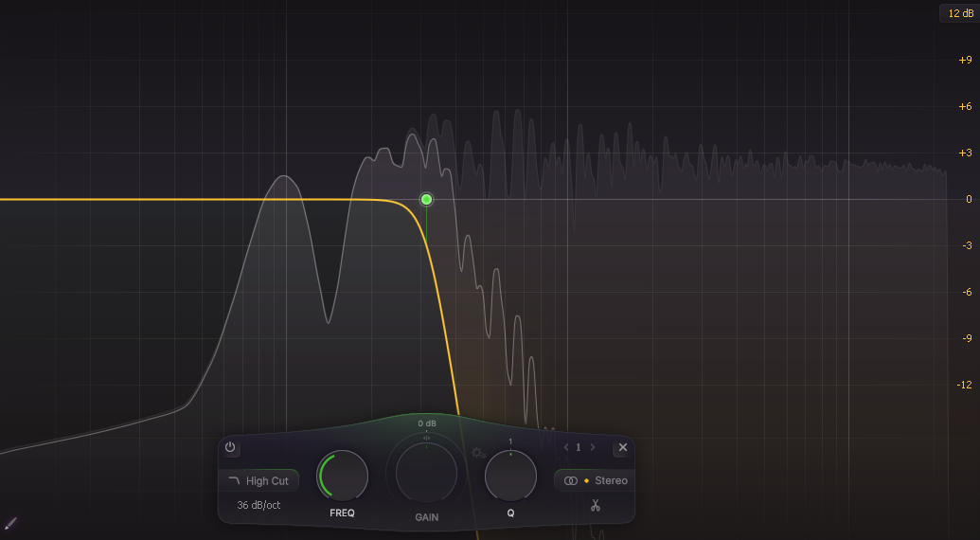The width and height of the screenshot is (980, 540).
Task: Open the High Cut filter shape dropdown
Action: tap(258, 480)
